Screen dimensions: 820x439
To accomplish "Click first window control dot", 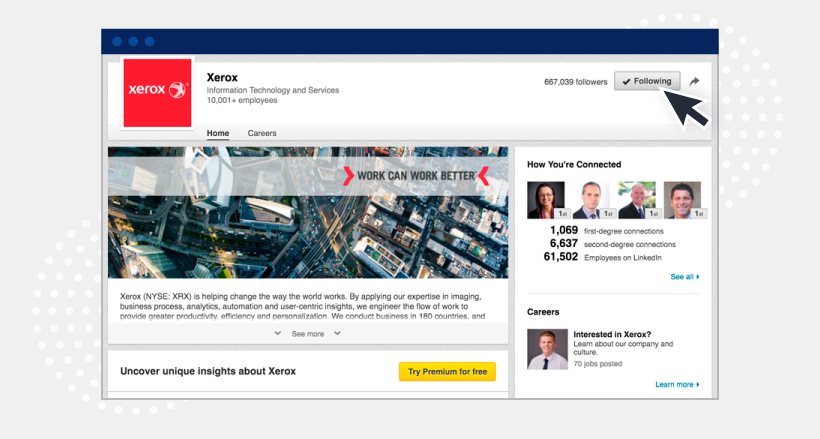I will pos(117,42).
